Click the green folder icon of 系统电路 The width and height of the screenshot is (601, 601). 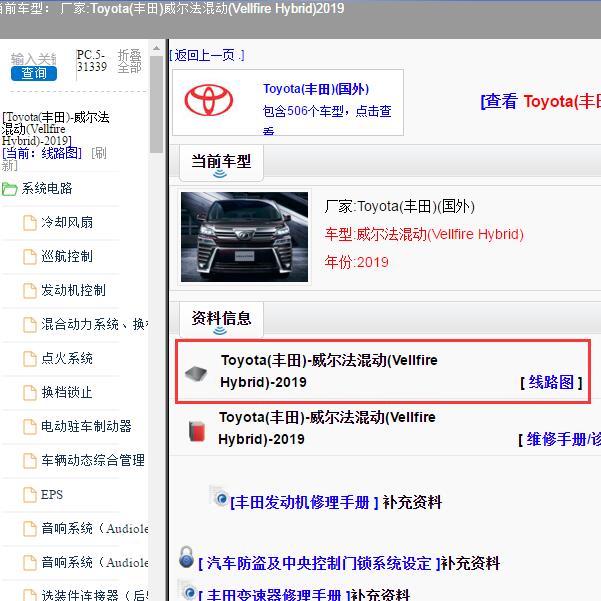tap(10, 189)
